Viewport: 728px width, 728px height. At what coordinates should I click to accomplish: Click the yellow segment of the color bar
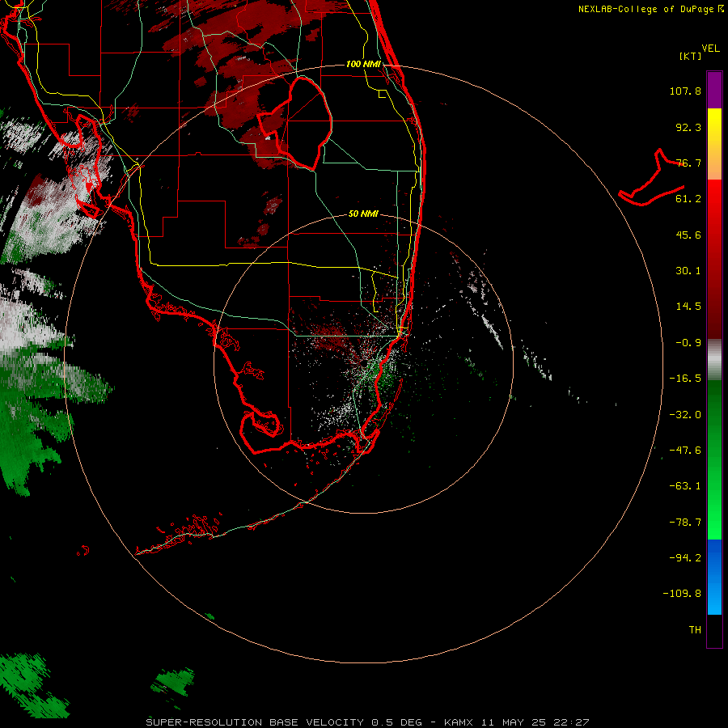tap(714, 126)
